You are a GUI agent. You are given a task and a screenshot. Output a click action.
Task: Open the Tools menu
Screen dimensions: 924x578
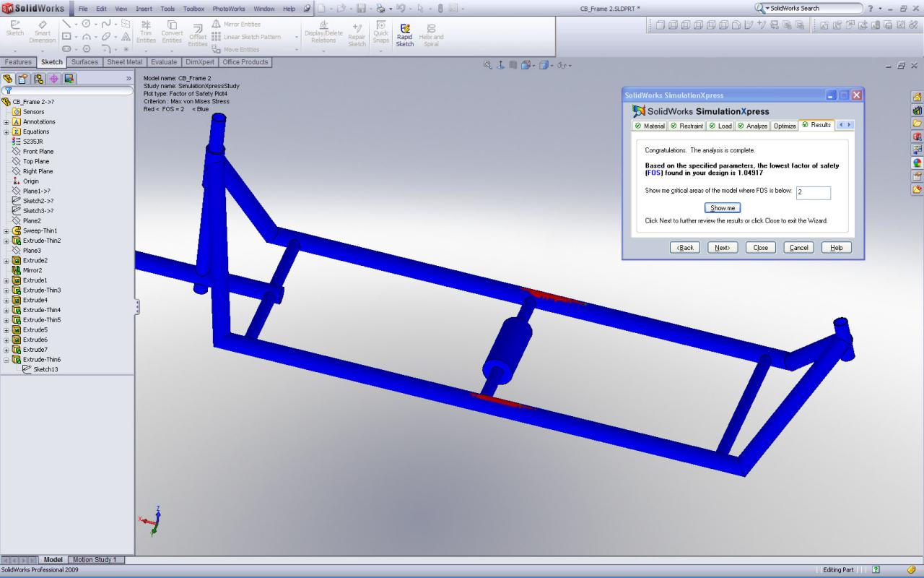[x=167, y=9]
